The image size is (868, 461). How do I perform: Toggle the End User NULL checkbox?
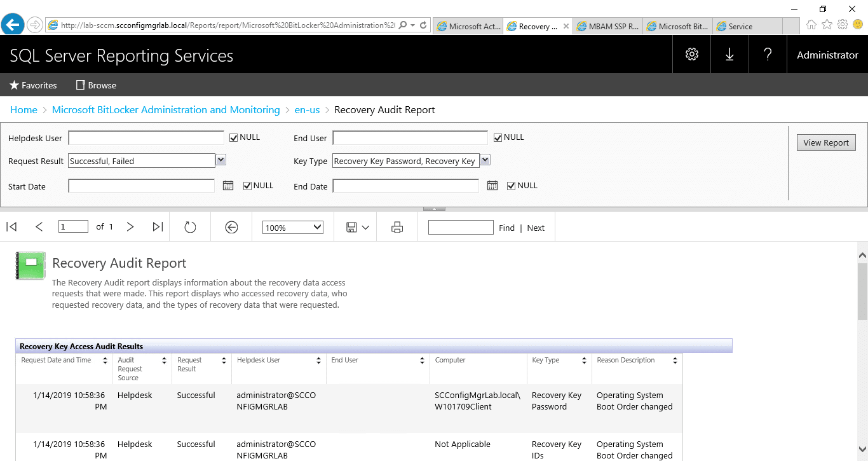[x=498, y=137]
